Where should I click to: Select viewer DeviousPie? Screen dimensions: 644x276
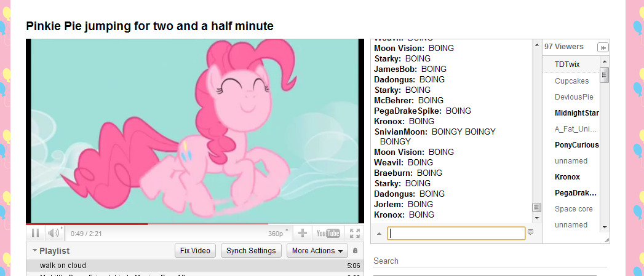[574, 97]
